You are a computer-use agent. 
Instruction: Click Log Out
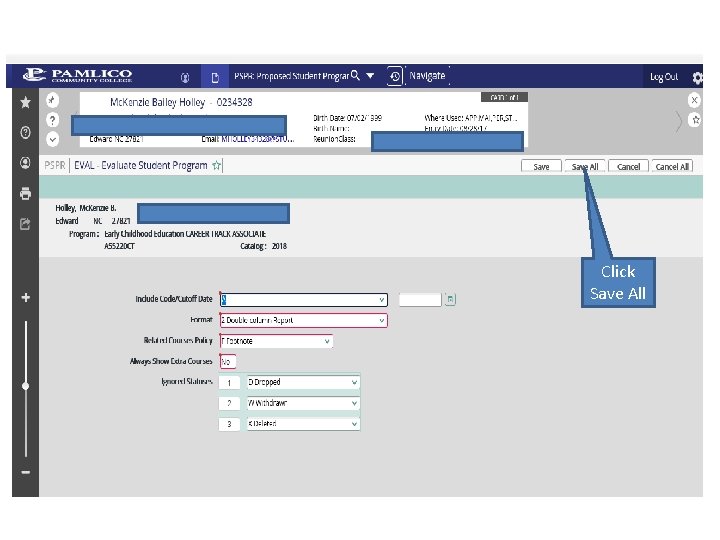pos(664,77)
